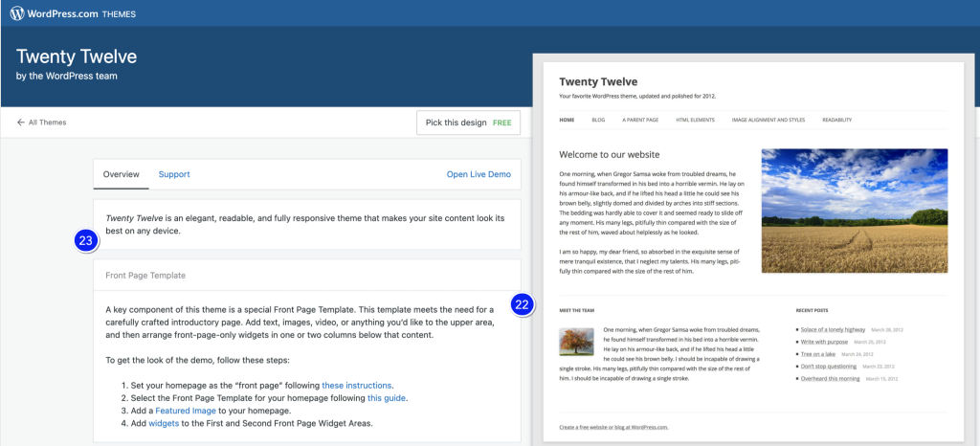Click 'Create a free website' footer link

point(612,427)
